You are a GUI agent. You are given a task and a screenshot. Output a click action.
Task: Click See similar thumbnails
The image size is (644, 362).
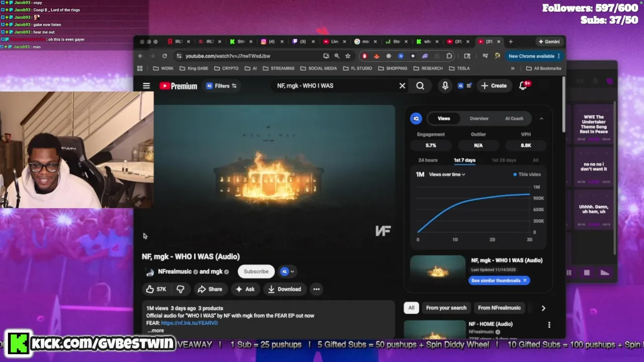click(499, 281)
